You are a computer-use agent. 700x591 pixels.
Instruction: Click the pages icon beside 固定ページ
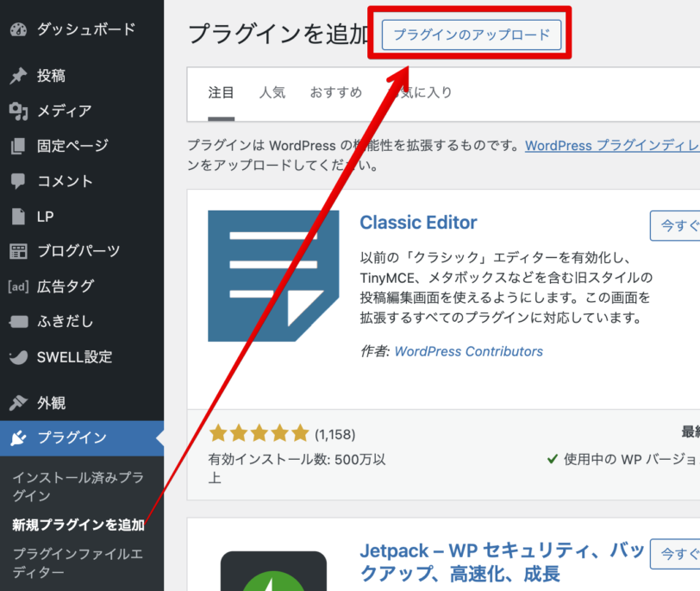click(18, 146)
